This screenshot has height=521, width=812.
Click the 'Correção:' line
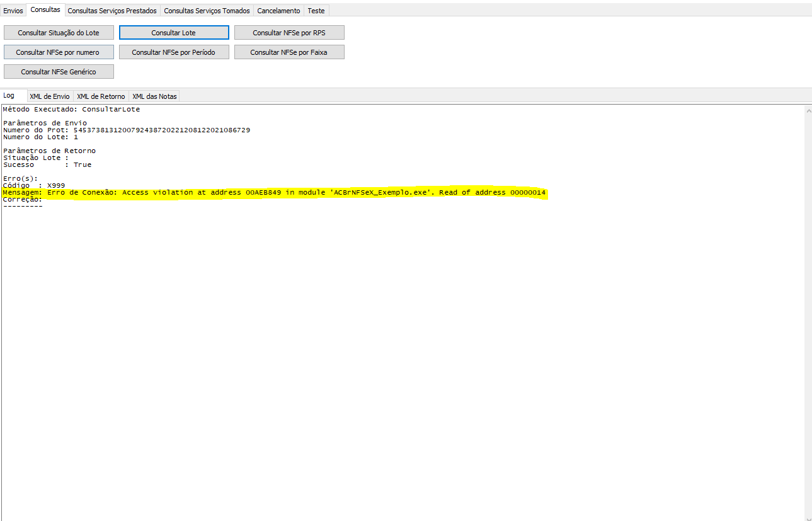coord(23,199)
